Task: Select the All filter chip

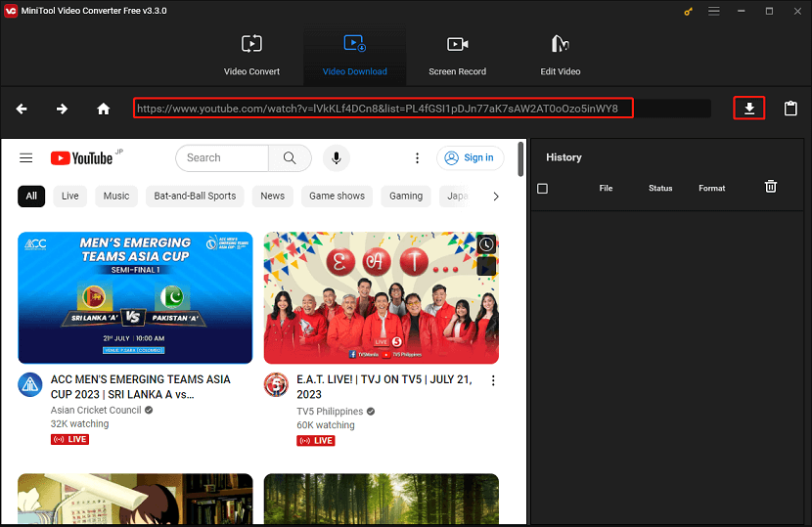Action: (31, 197)
